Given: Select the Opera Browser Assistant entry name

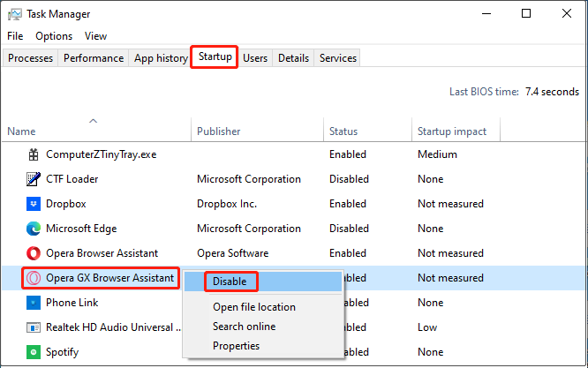Looking at the screenshot, I should [x=102, y=253].
